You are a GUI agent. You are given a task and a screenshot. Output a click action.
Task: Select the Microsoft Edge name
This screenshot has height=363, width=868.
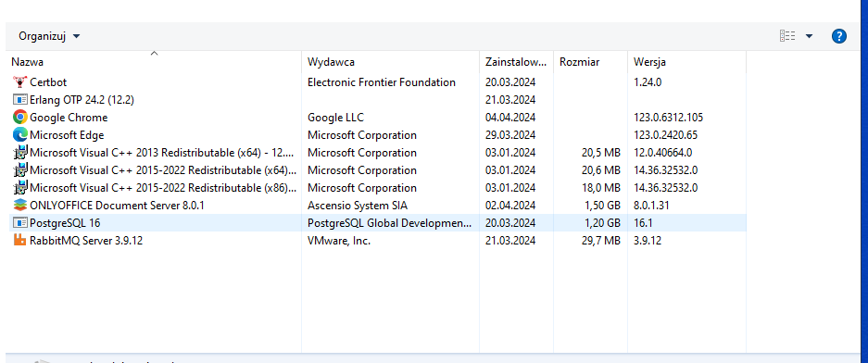pos(67,135)
